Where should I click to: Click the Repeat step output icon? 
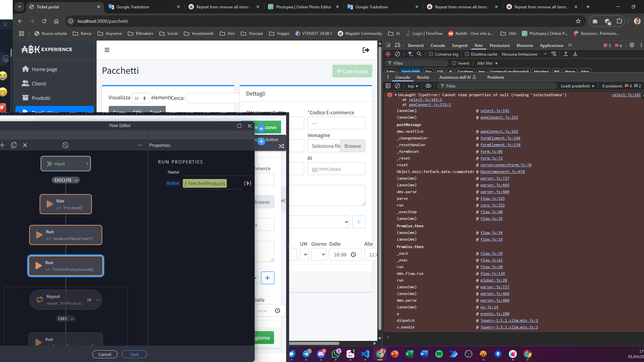pos(89,300)
